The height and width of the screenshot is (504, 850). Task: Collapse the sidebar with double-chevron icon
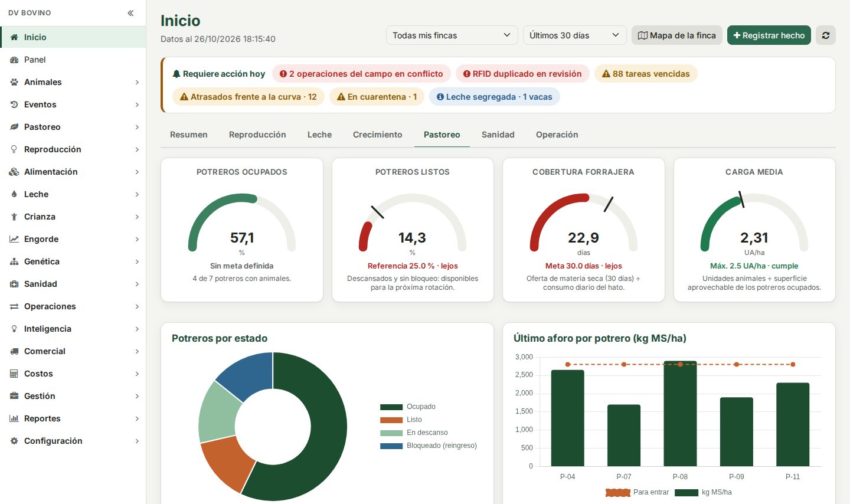click(130, 13)
